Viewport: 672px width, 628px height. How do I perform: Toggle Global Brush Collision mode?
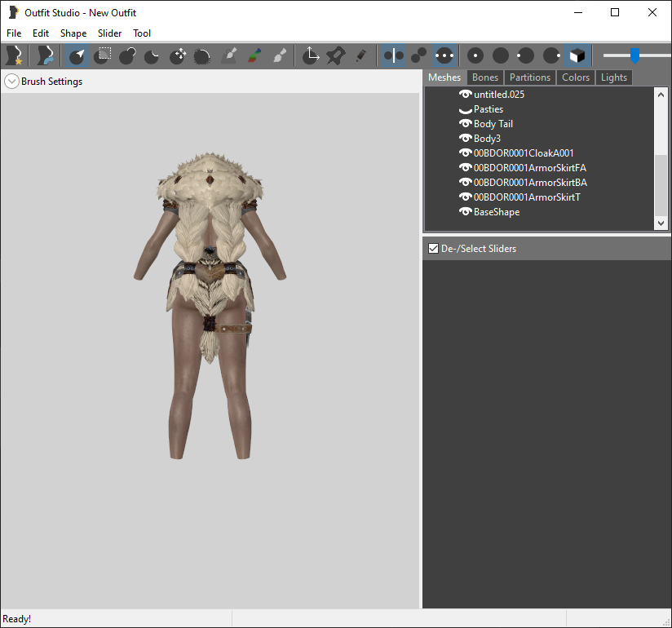click(x=444, y=55)
